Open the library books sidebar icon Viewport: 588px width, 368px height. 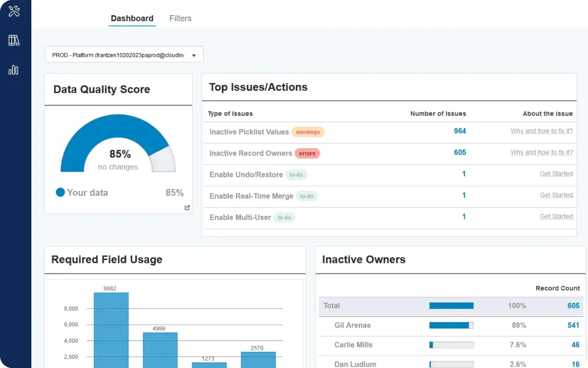point(14,41)
